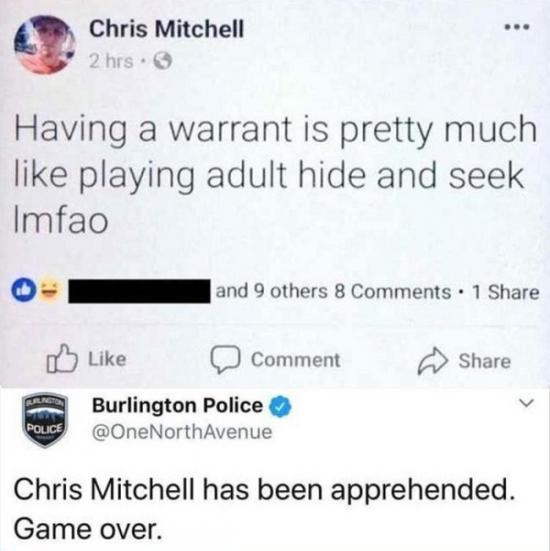Viewport: 550px width, 551px height.
Task: Click the blacked-out reactor name
Action: [x=139, y=291]
